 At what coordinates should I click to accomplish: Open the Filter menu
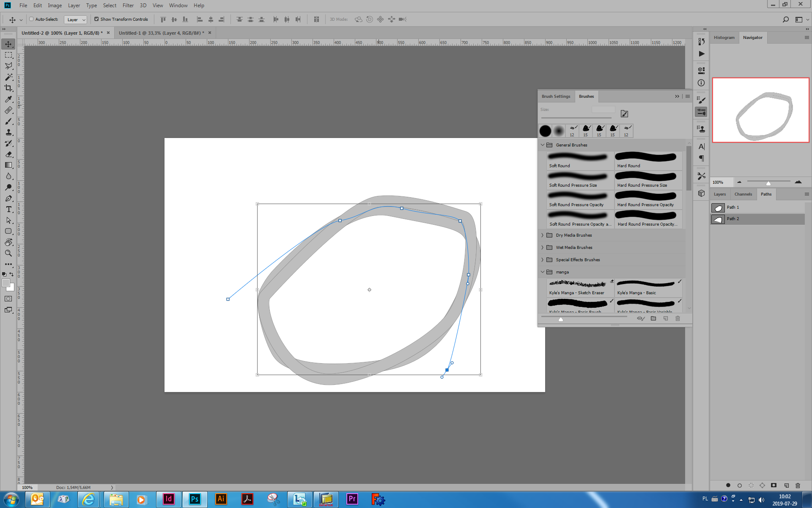click(128, 6)
